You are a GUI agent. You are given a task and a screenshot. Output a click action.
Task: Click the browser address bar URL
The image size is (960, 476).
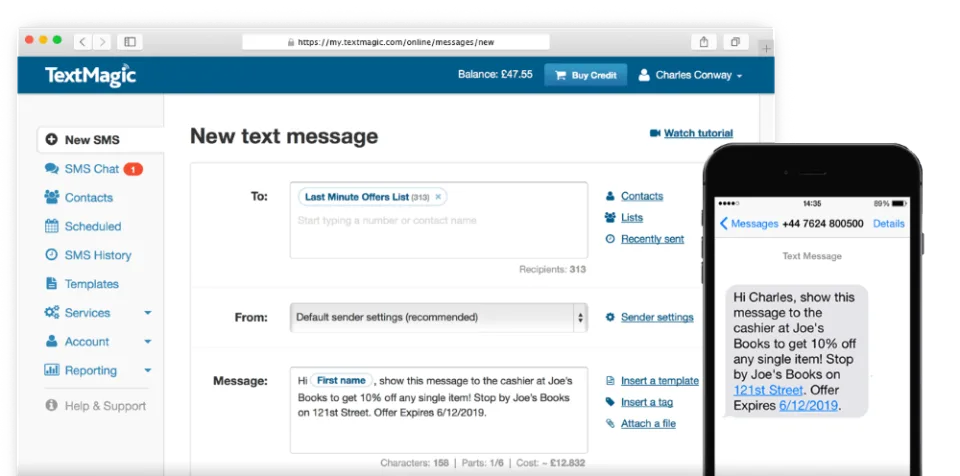point(396,42)
